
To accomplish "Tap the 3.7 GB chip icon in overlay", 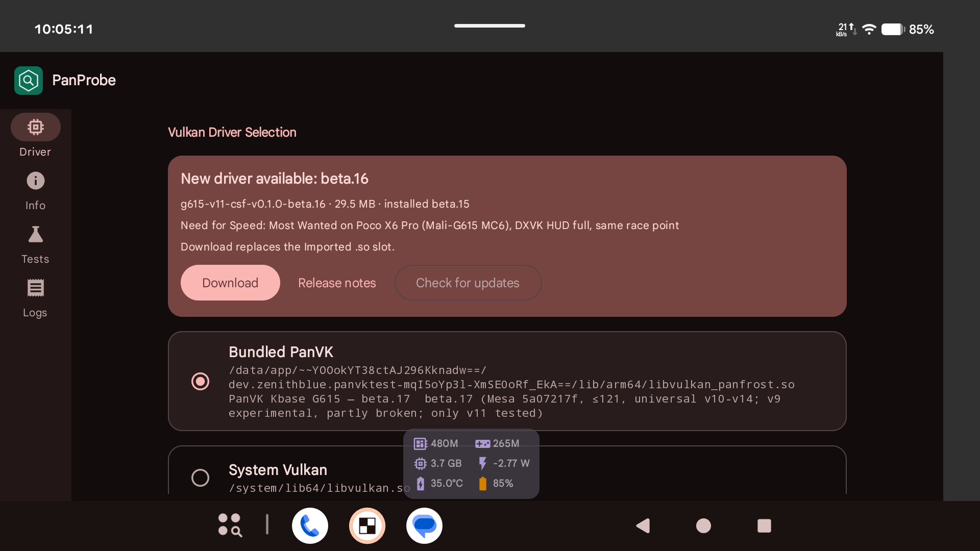I will tap(420, 463).
